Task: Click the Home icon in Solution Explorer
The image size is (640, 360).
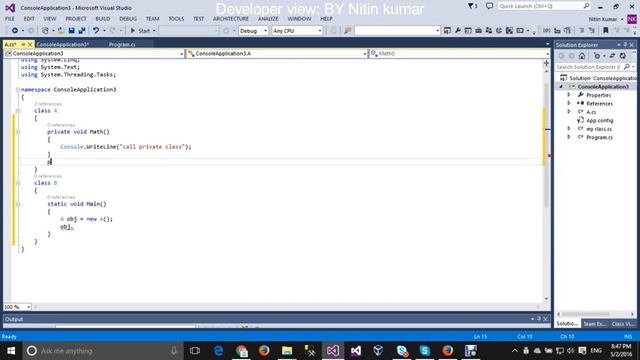Action: 582,56
